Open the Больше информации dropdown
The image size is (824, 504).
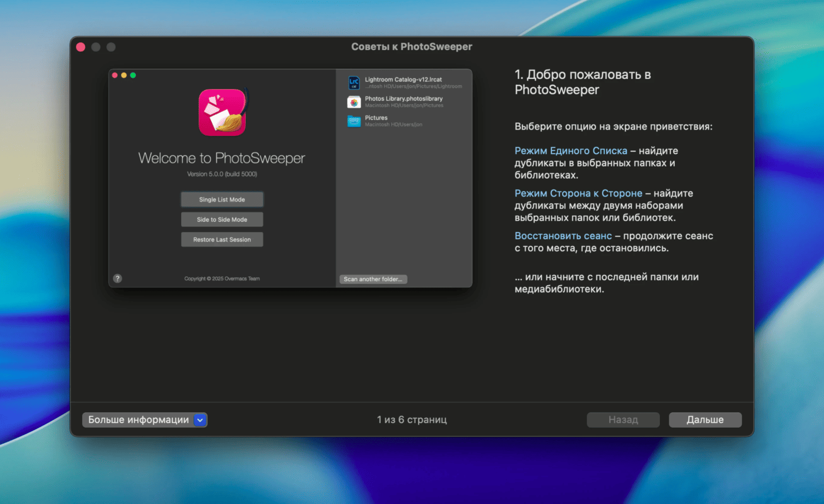pos(145,420)
